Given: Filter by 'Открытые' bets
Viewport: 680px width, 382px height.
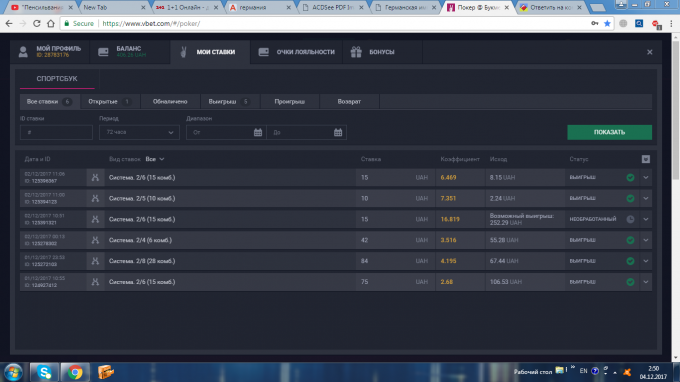Looking at the screenshot, I should [x=110, y=101].
